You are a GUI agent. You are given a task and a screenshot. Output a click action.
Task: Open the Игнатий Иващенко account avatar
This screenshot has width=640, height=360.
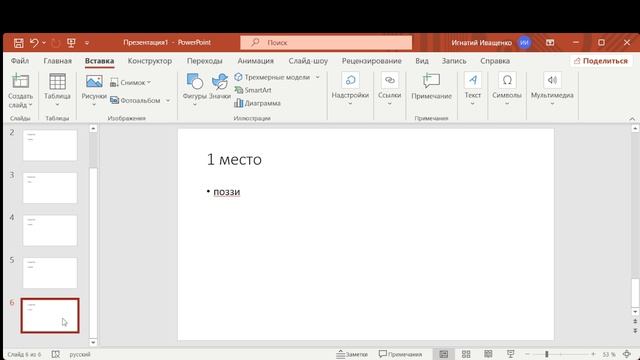coord(524,42)
